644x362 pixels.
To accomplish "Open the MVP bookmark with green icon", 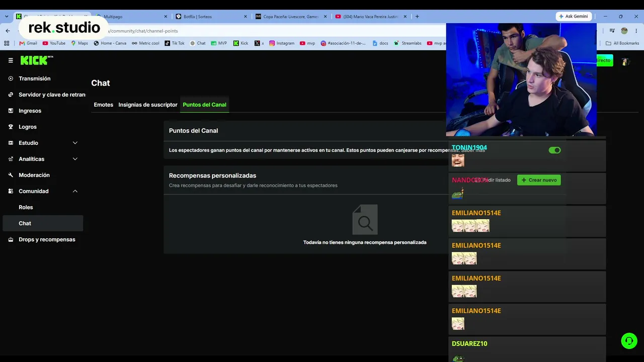I will [x=219, y=43].
